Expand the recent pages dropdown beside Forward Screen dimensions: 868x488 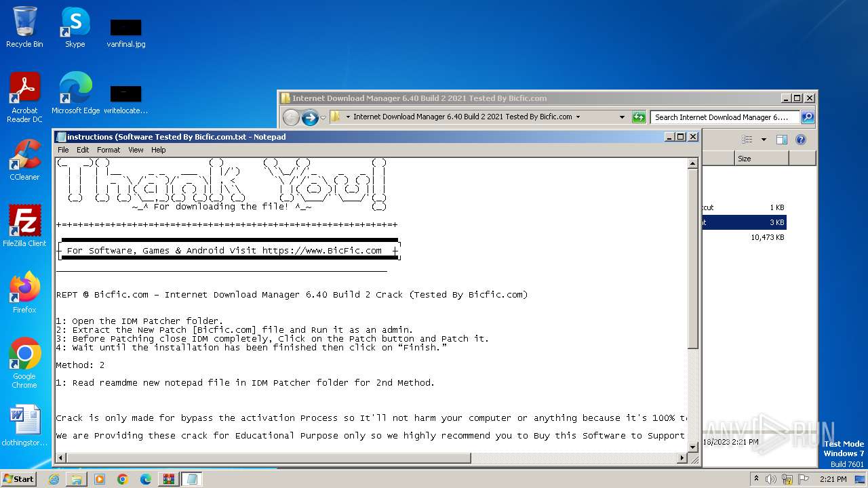tap(323, 117)
